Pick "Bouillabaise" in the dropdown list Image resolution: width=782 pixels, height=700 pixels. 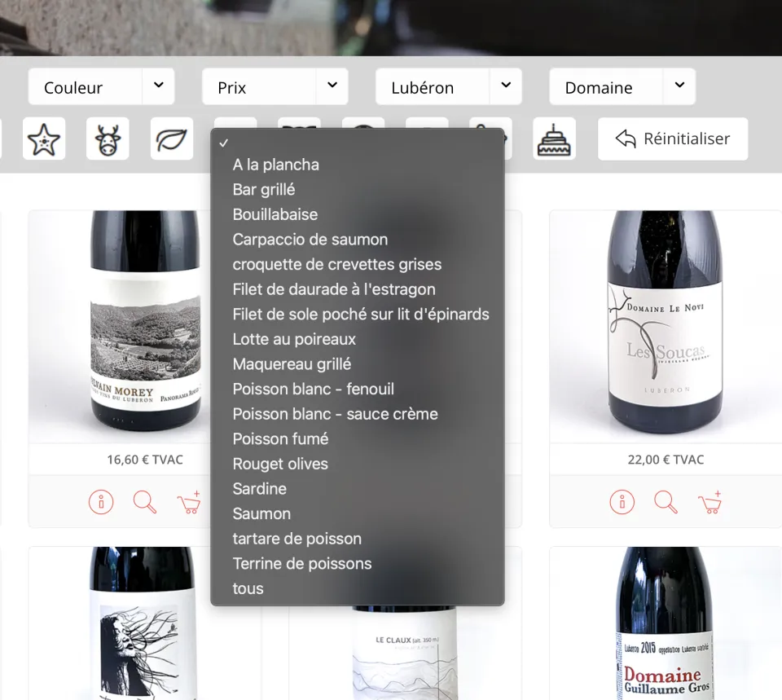358,214
